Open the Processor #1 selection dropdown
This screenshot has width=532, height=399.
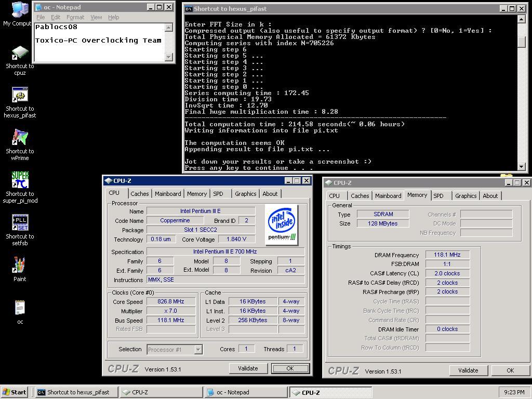(198, 350)
